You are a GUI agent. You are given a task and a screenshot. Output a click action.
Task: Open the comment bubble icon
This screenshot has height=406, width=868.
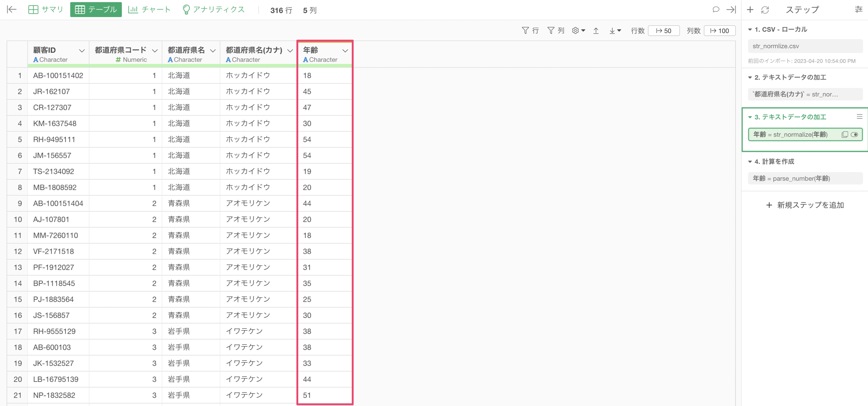pos(716,10)
